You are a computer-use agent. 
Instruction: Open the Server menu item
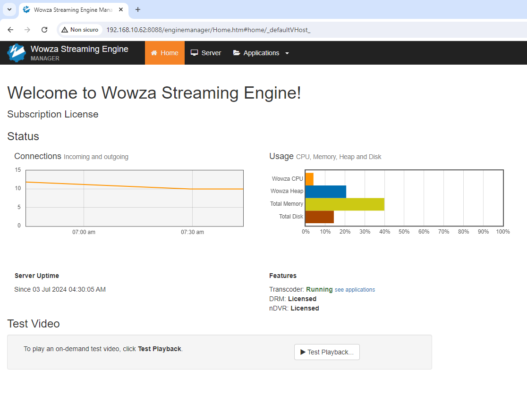tap(206, 53)
